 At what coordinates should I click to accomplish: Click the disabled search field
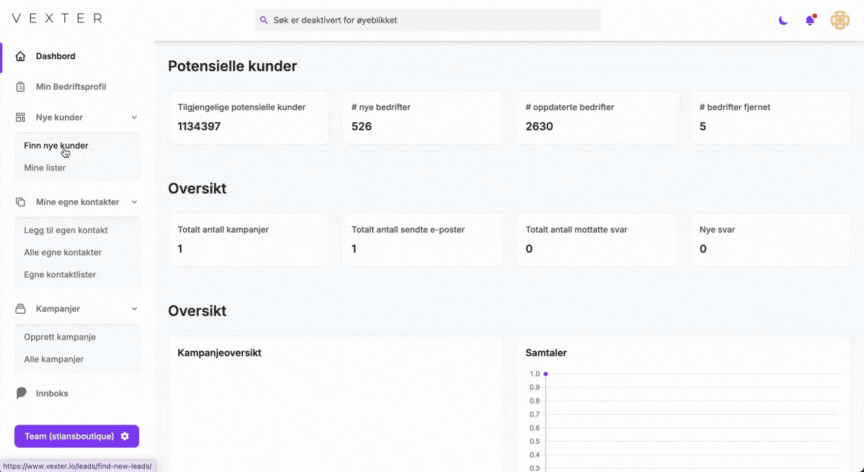coord(428,20)
